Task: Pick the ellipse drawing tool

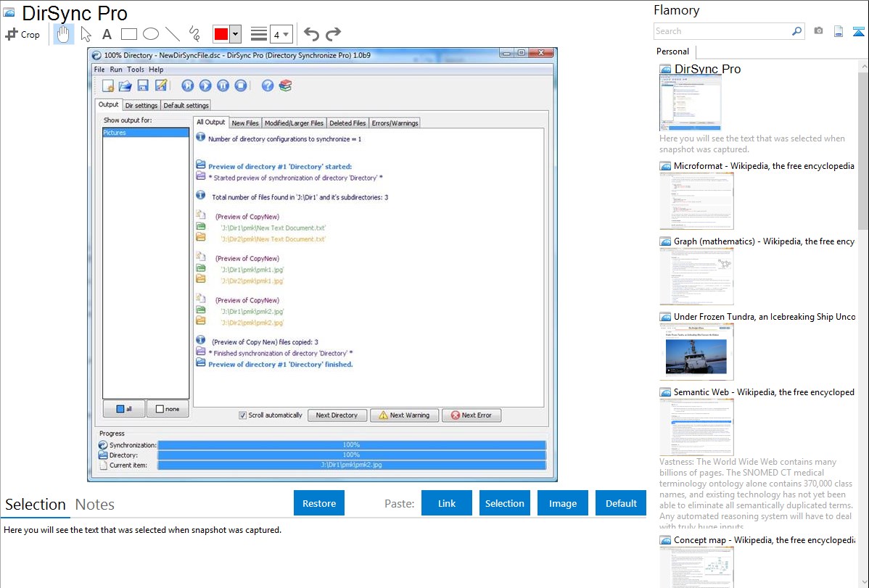Action: [151, 34]
